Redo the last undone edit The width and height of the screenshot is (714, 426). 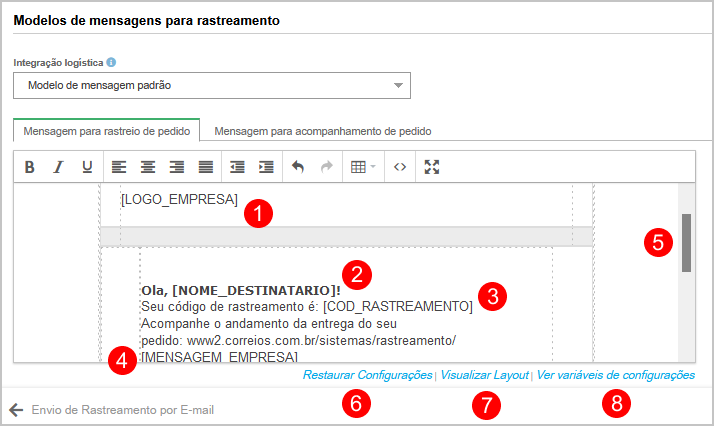326,167
